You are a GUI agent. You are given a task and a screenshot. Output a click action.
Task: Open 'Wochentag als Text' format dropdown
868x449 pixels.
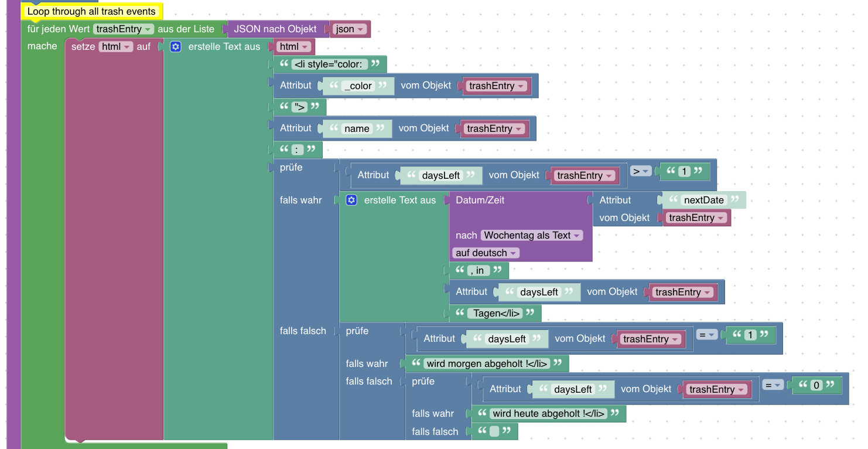click(532, 236)
